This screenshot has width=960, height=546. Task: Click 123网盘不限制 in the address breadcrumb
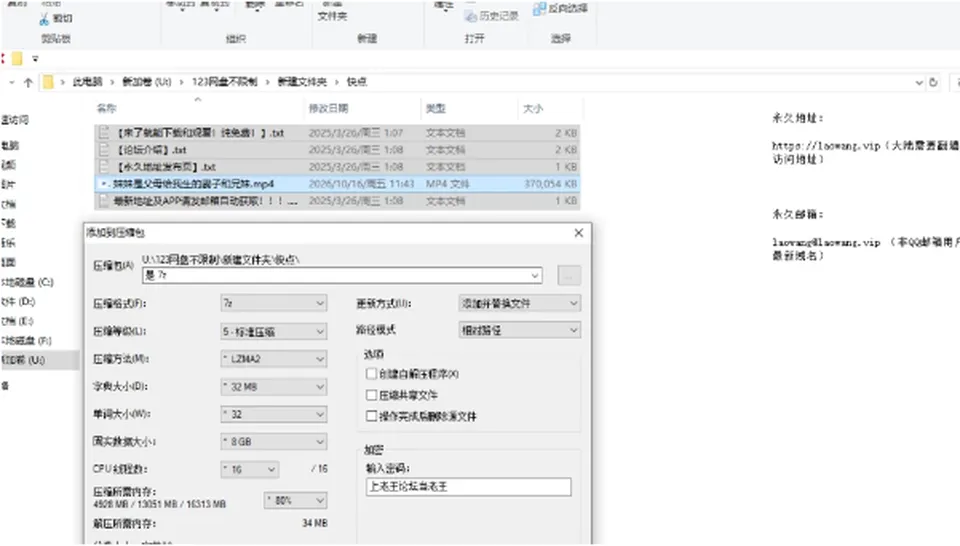click(225, 82)
